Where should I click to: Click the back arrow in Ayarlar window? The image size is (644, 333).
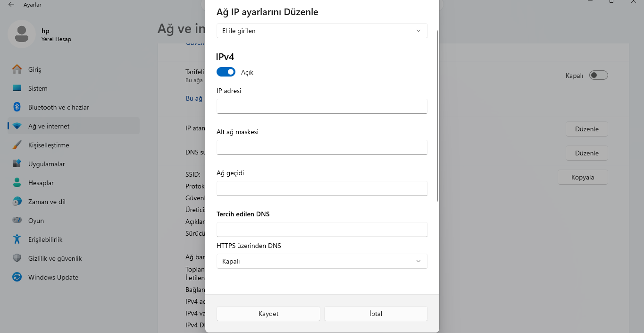click(x=11, y=5)
